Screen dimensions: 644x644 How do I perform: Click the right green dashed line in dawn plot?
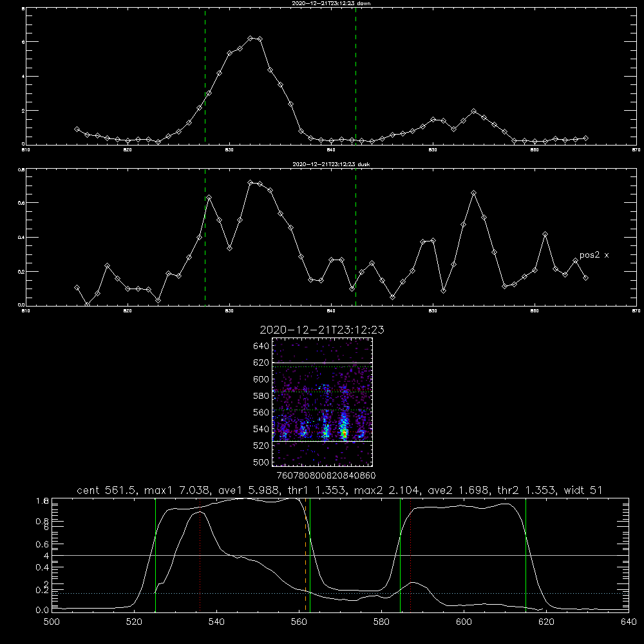[355, 77]
